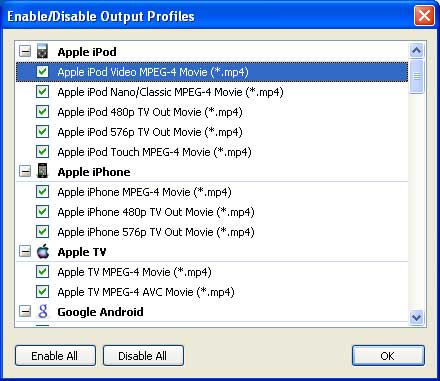Select the Google Android group heading
The height and width of the screenshot is (381, 440).
[100, 312]
